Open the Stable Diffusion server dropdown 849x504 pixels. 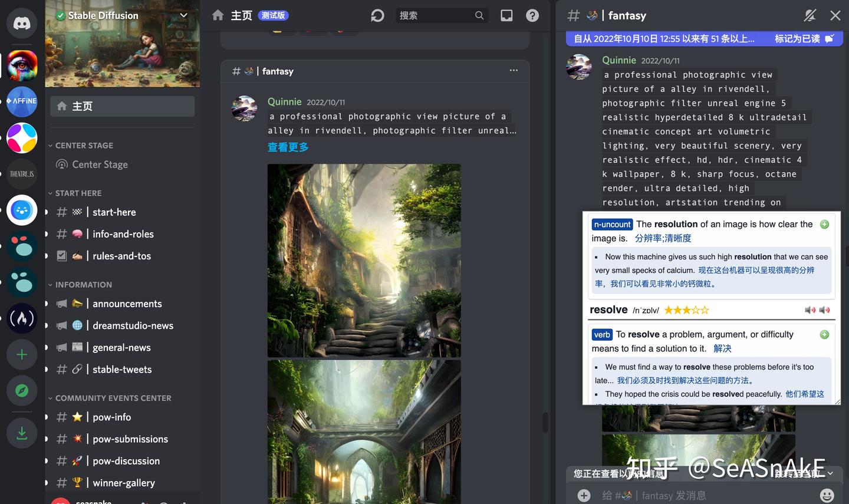click(183, 15)
